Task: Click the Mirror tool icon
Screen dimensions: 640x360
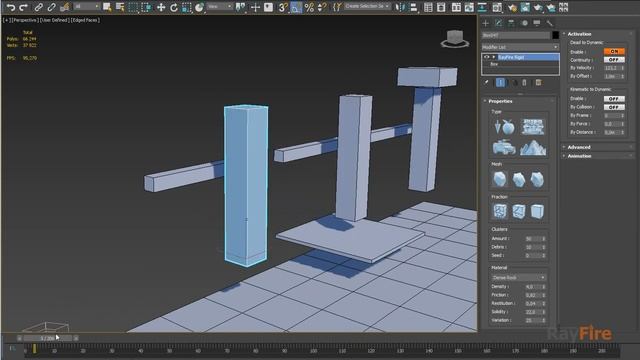Action: [x=400, y=7]
